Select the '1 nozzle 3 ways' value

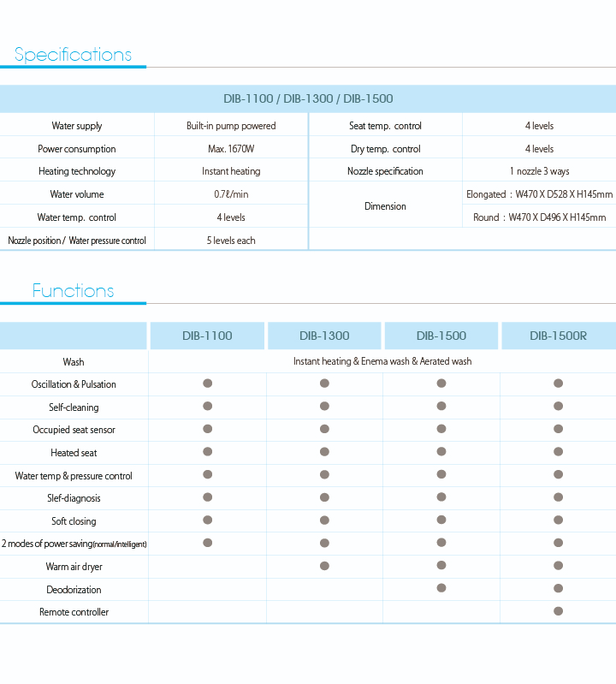pos(539,171)
